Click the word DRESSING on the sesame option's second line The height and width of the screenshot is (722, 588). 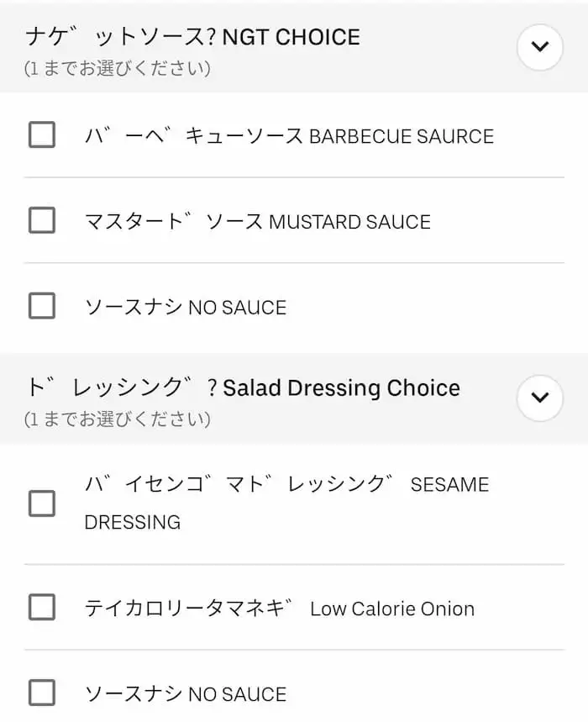133,522
